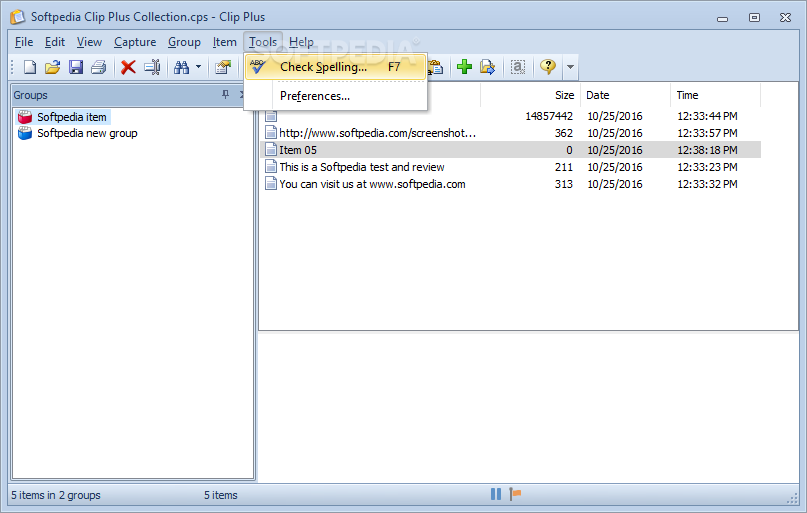Click the size value 313
Viewport: 807px width, 513px height.
[x=564, y=184]
